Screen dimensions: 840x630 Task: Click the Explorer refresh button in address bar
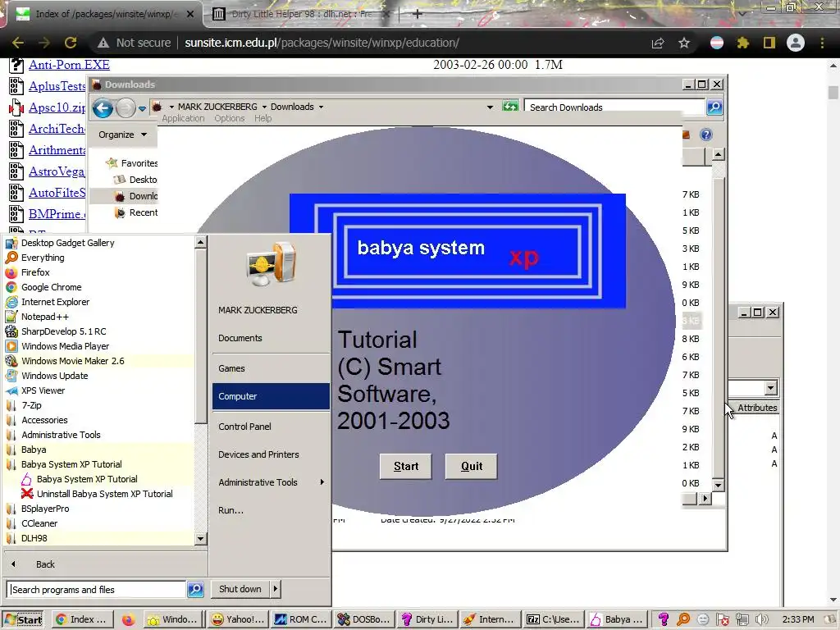pos(510,107)
